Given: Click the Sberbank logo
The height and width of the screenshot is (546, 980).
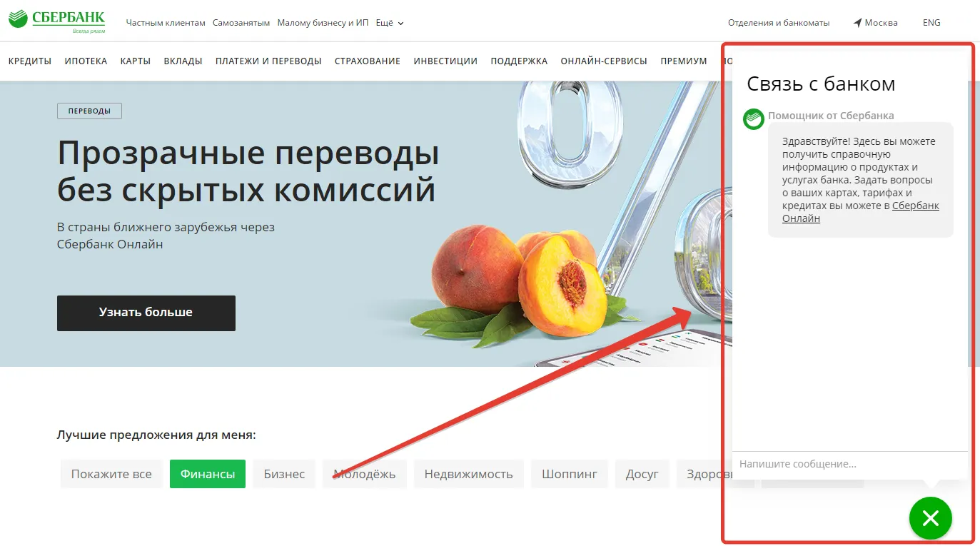Looking at the screenshot, I should tap(56, 22).
